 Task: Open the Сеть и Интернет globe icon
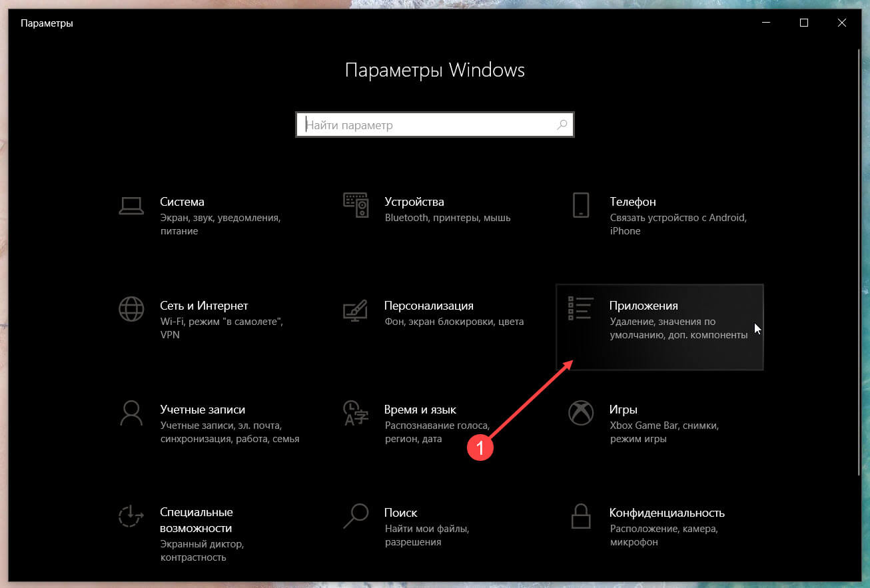click(x=131, y=309)
